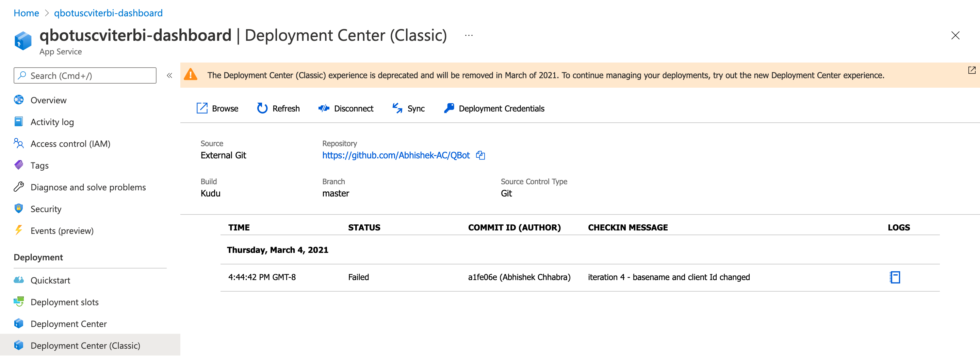Click the Events (preview) lightning icon
This screenshot has height=363, width=980.
coord(18,230)
